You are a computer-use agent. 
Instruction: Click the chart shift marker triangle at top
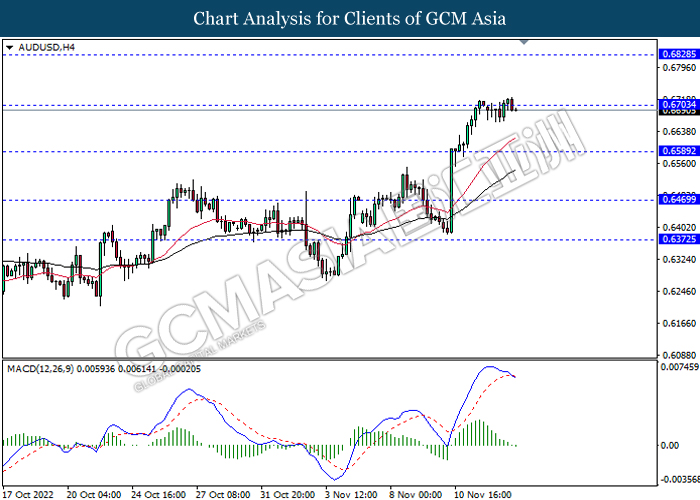pos(524,42)
